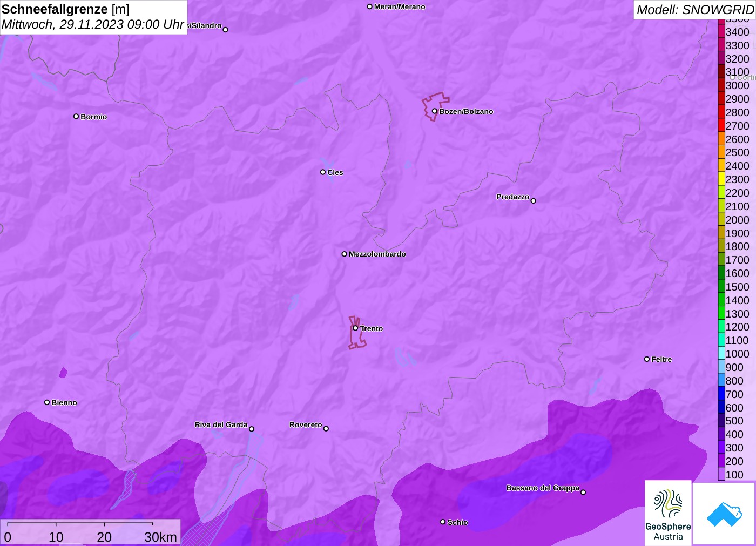Click the date Mittwoch, 29.11.2023 09:00 Uhr
The width and height of the screenshot is (756, 546).
[x=93, y=24]
